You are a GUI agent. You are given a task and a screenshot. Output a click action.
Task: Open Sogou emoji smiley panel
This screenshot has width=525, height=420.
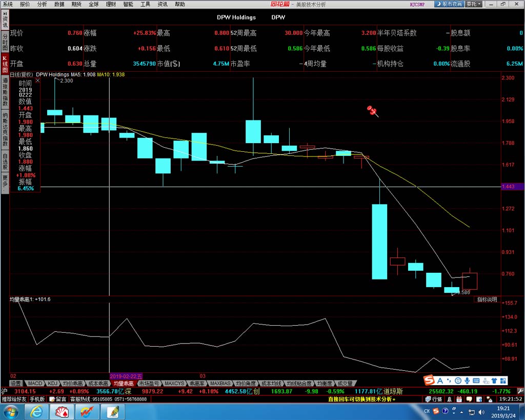coord(458,381)
